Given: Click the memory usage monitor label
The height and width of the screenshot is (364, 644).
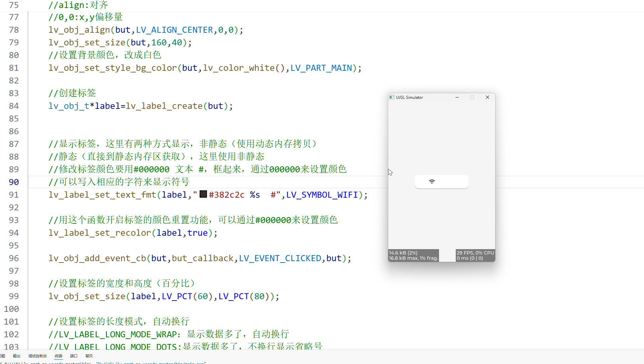Looking at the screenshot, I should pos(413,255).
